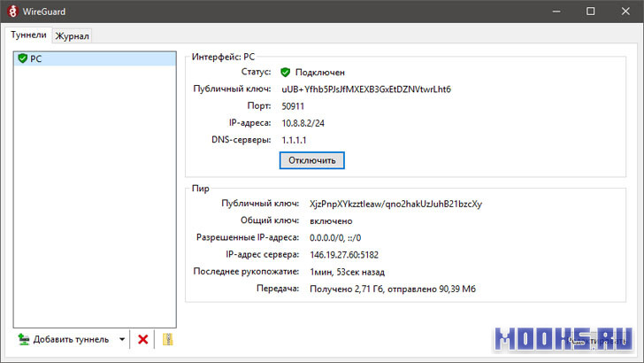Select the peer public key XjzPnpXYkzztIeaw/qno2hakUzJuhB21bzcXy

click(395, 204)
